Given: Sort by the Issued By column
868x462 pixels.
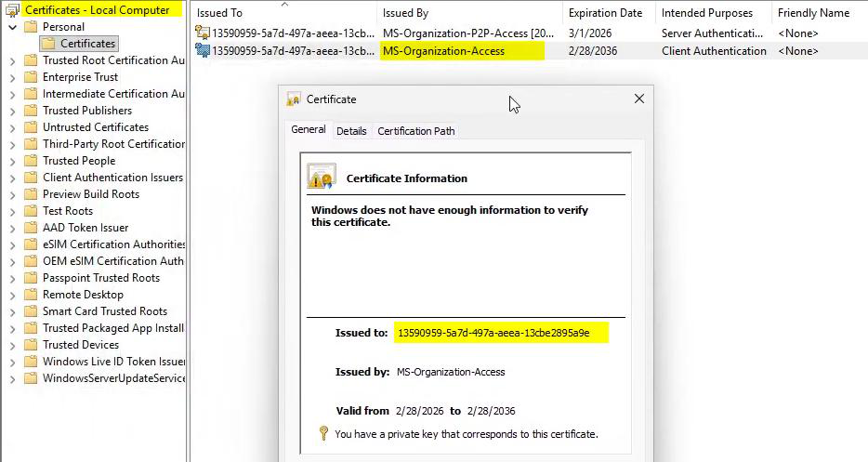Looking at the screenshot, I should pyautogui.click(x=470, y=13).
